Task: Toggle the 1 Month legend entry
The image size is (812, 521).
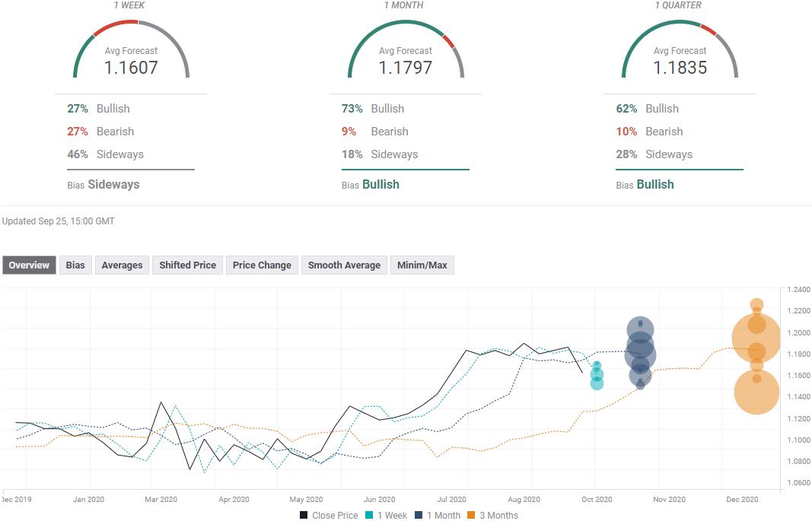Action: coord(439,515)
